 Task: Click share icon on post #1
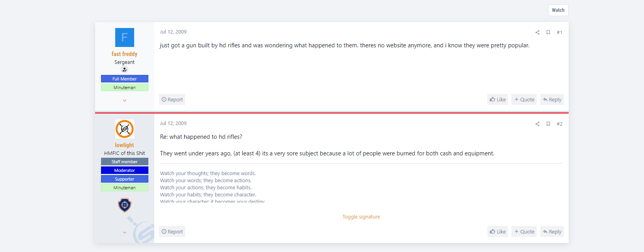537,32
